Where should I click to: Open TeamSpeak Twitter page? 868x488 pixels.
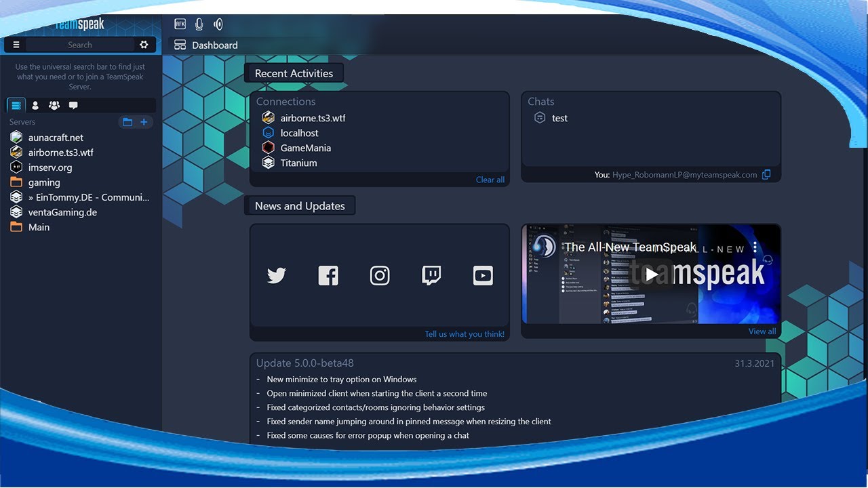[x=277, y=276]
